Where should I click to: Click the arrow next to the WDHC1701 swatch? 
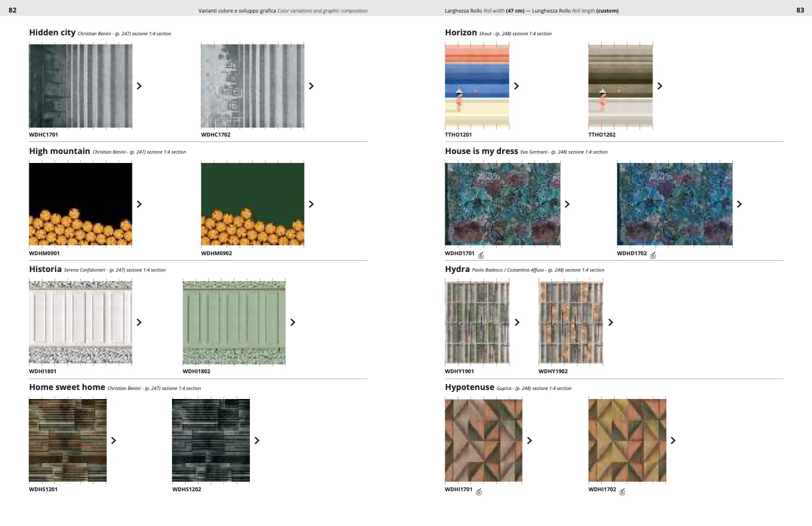coord(140,86)
